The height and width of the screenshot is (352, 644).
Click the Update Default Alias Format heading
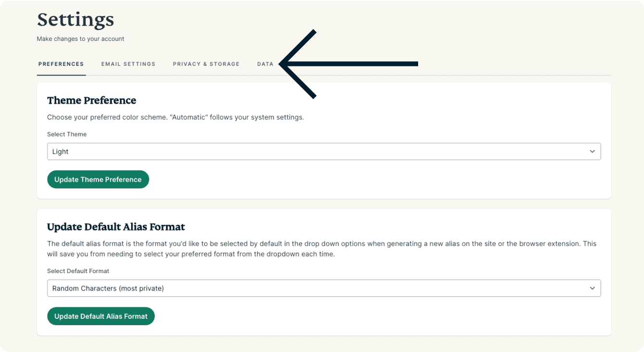(116, 227)
